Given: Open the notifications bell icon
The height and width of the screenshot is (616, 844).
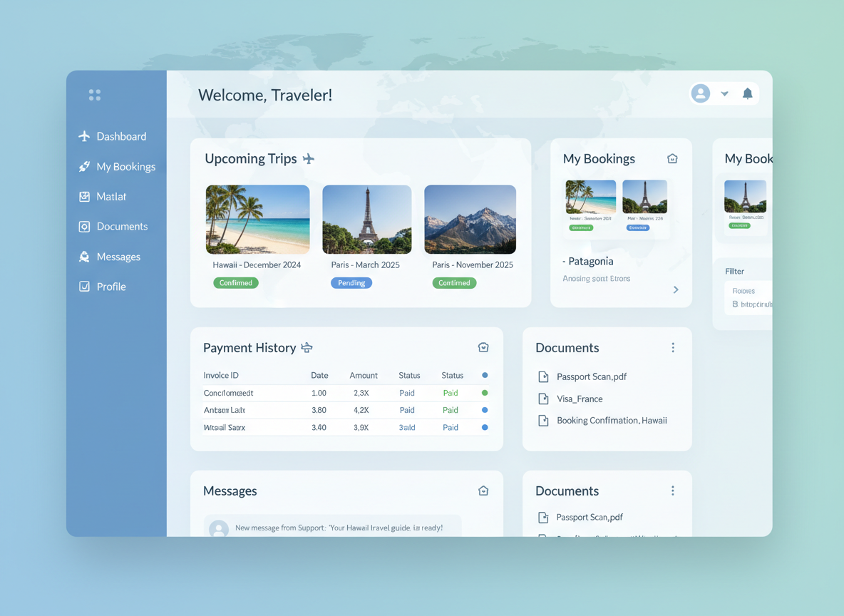Looking at the screenshot, I should click(x=747, y=93).
